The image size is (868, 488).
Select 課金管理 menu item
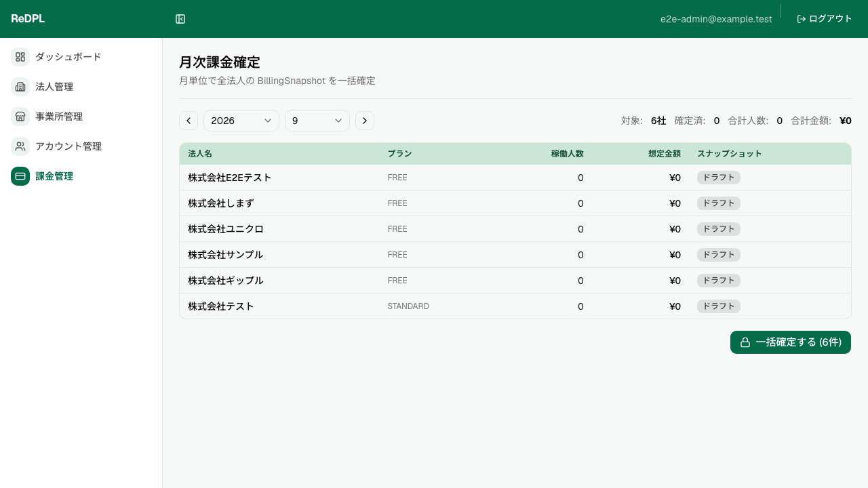click(x=81, y=176)
